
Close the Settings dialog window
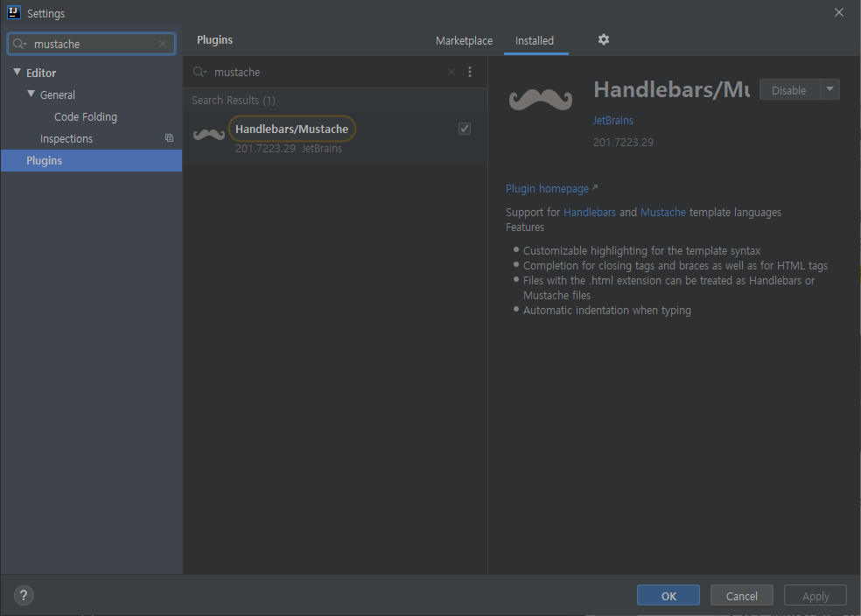(838, 12)
